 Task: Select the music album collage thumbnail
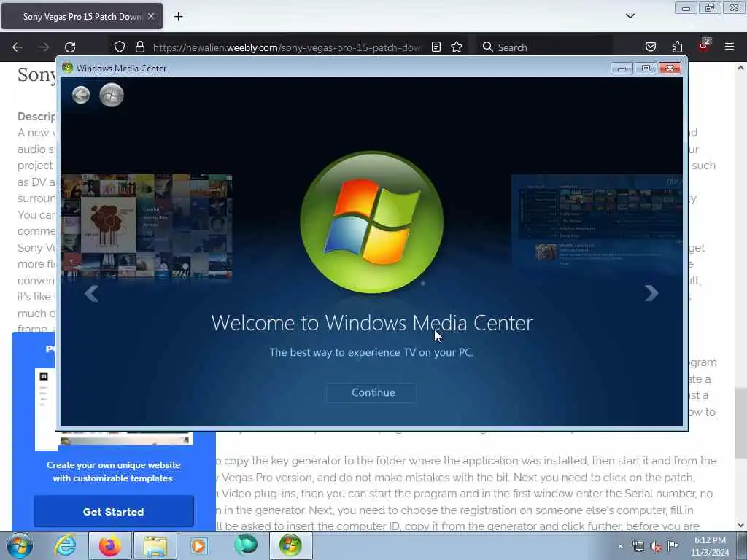coord(146,226)
